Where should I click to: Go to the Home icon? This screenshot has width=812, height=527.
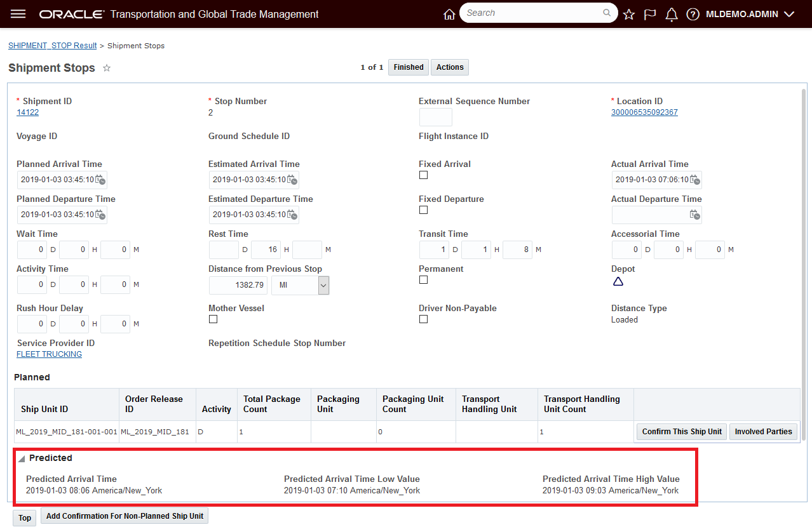[x=449, y=14]
